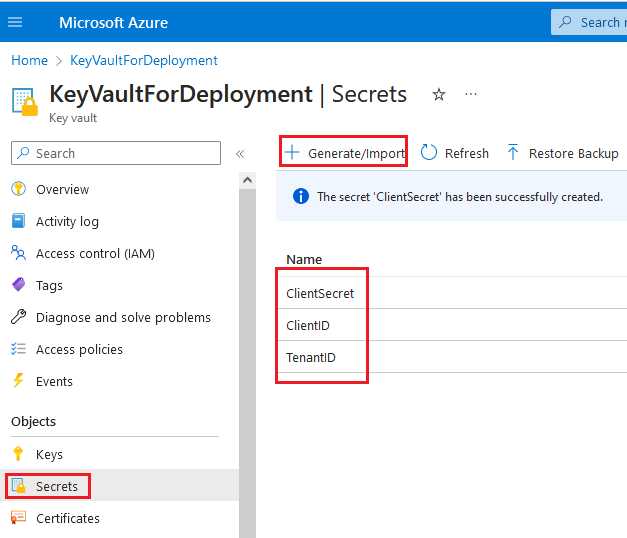The height and width of the screenshot is (538, 627).
Task: Open the ellipsis more options menu
Action: point(471,94)
